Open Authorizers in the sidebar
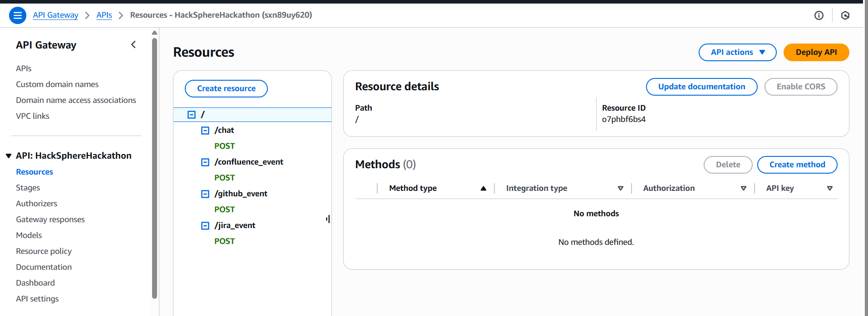Viewport: 868px width, 316px height. [36, 204]
